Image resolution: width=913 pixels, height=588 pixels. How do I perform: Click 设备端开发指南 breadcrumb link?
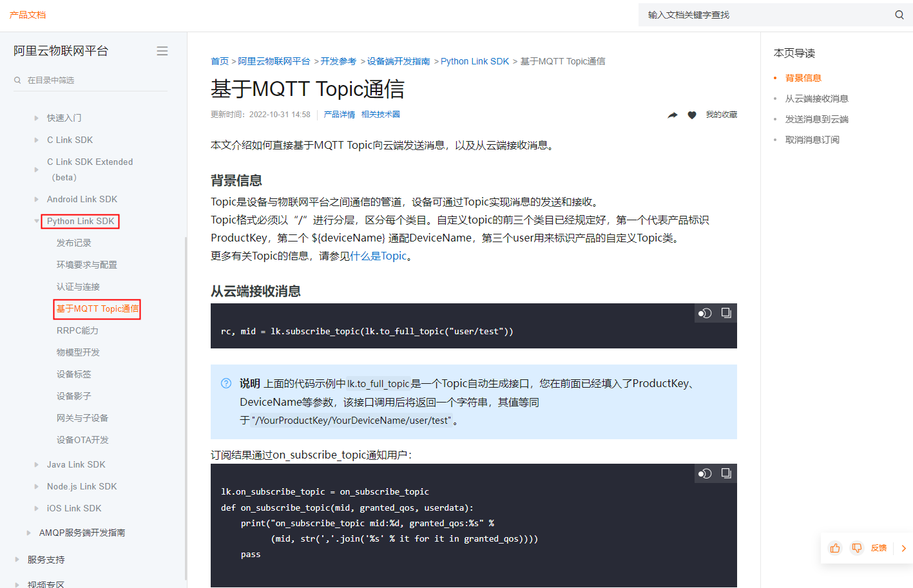click(398, 61)
